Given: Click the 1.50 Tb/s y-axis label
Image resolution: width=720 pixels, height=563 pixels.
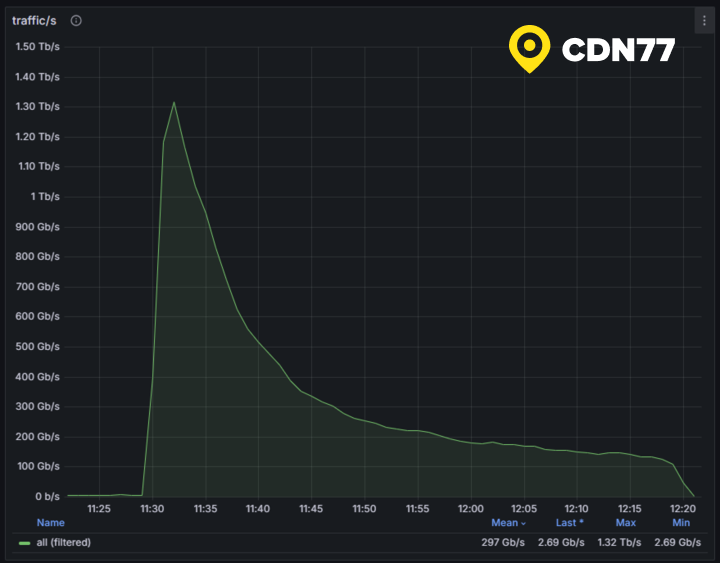Looking at the screenshot, I should 37,46.
